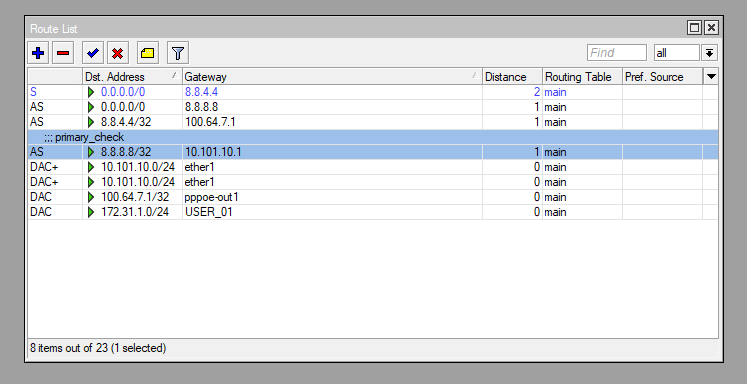Sort by the Routing Table column header

click(582, 77)
